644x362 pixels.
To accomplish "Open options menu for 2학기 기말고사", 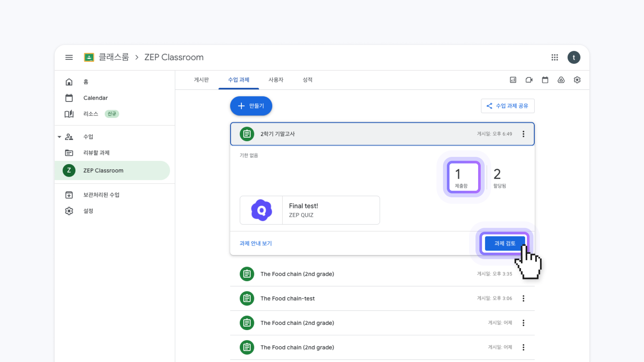I will coord(523,134).
